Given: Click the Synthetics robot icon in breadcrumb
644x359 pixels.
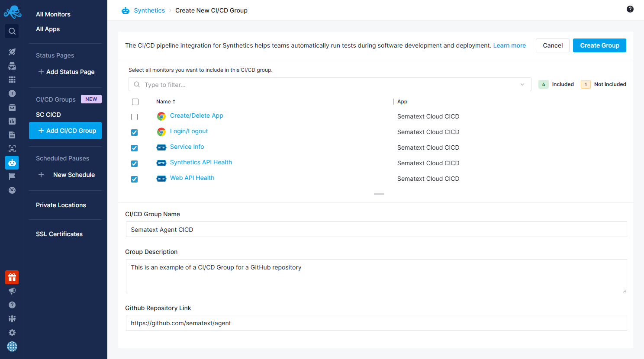Looking at the screenshot, I should [126, 10].
